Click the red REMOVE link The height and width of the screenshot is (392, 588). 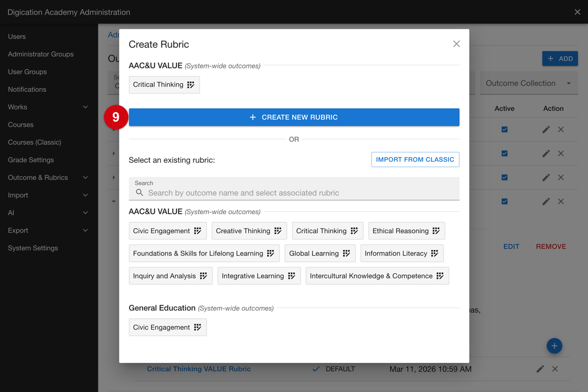click(551, 246)
